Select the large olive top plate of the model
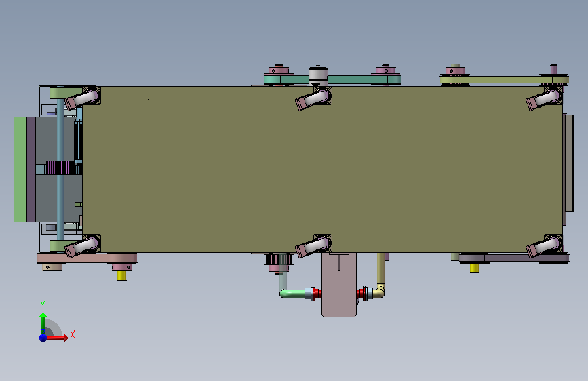This screenshot has width=588, height=381. click(x=323, y=169)
